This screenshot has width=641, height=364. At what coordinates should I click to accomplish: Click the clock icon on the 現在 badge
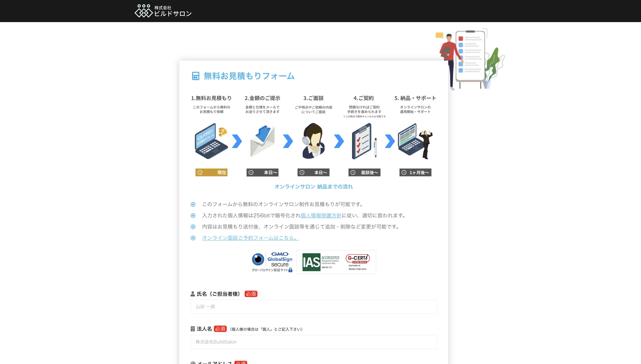pos(200,172)
